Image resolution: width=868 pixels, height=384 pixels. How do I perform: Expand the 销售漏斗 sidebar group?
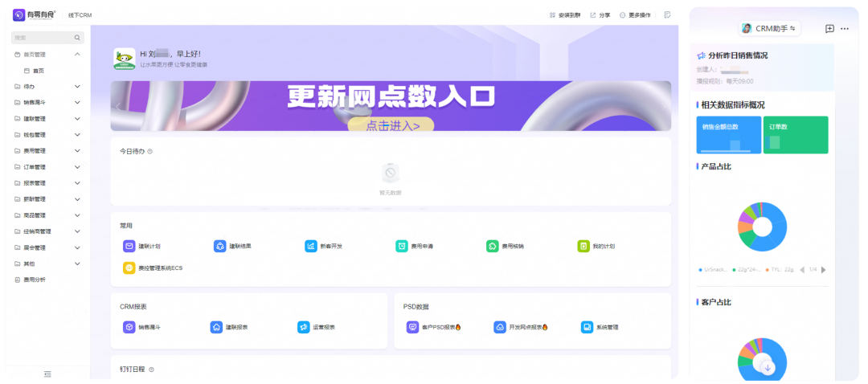click(x=77, y=103)
